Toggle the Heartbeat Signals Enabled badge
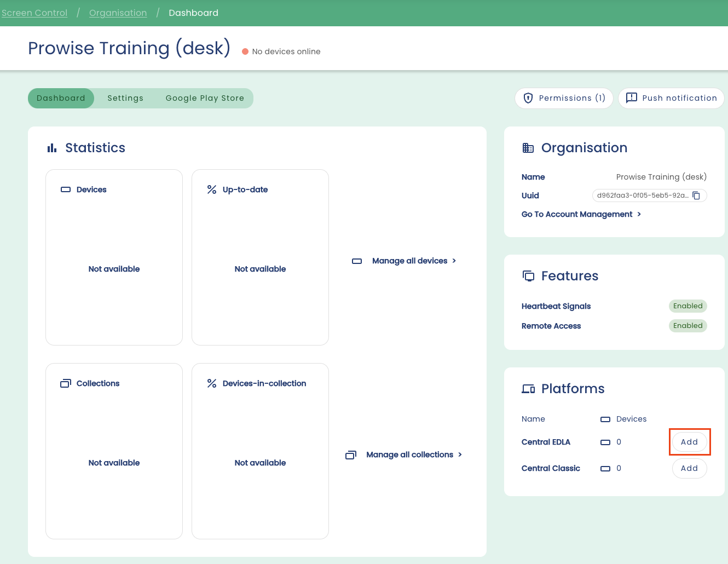Viewport: 728px width, 564px height. point(687,306)
